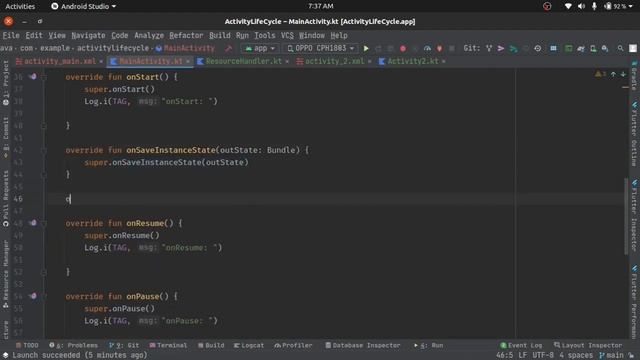
Task: Toggle the Project side panel
Action: [x=6, y=83]
